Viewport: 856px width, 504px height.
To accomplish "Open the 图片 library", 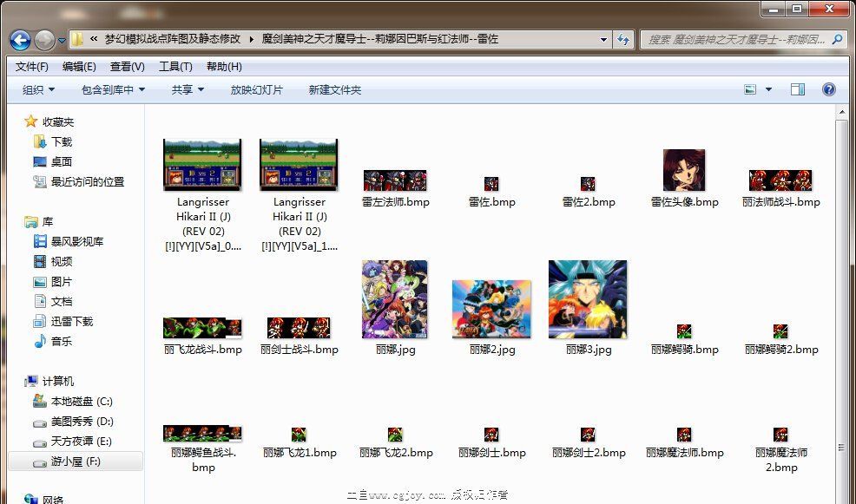I will click(52, 281).
